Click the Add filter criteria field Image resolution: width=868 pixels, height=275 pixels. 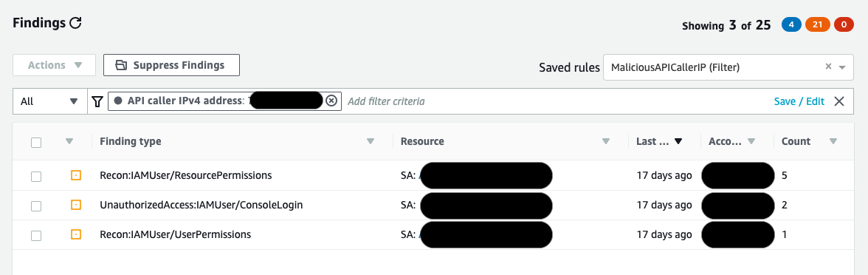click(x=386, y=101)
